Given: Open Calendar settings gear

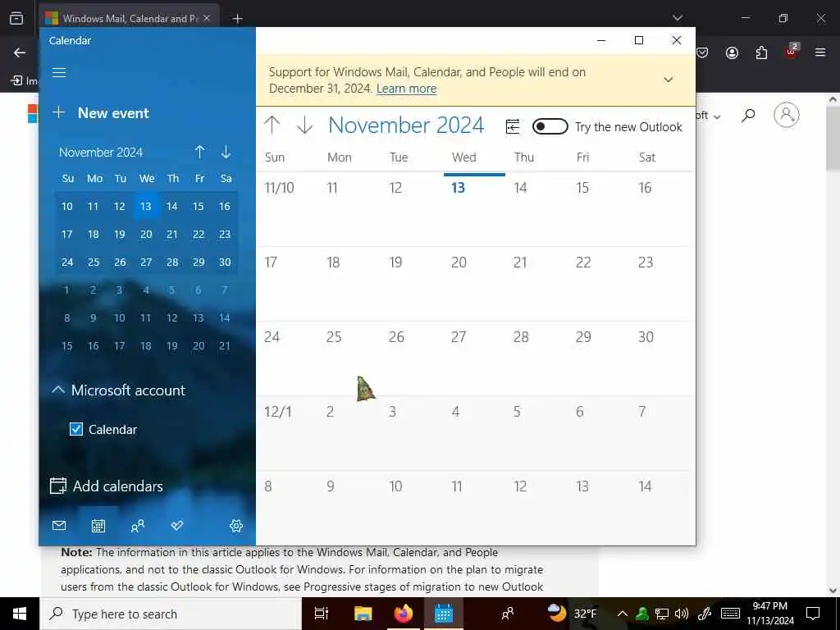Looking at the screenshot, I should (x=236, y=526).
